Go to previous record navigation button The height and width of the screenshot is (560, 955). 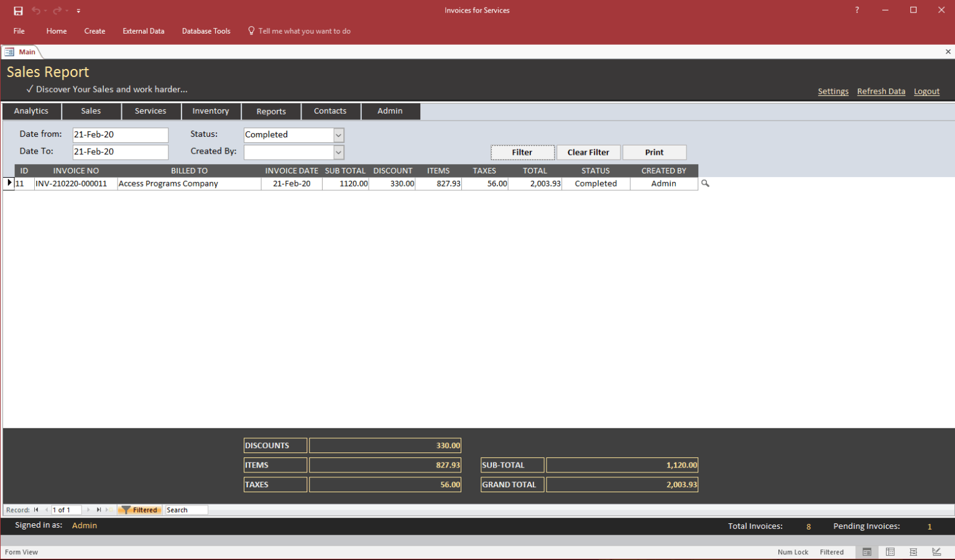pyautogui.click(x=47, y=510)
